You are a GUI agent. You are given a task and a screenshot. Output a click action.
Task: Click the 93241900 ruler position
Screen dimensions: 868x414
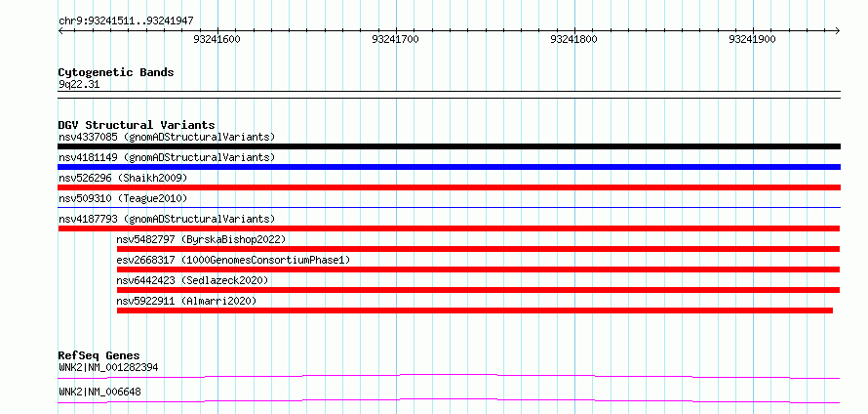(752, 39)
